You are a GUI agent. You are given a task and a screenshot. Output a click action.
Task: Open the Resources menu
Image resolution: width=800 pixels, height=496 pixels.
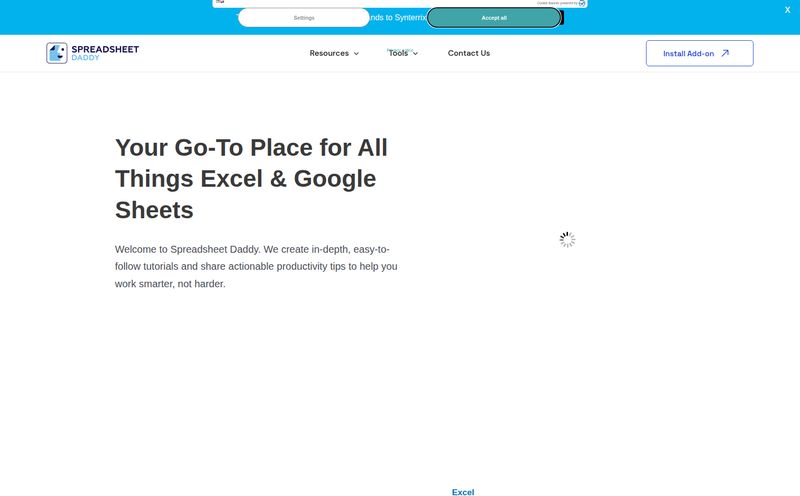click(x=329, y=53)
